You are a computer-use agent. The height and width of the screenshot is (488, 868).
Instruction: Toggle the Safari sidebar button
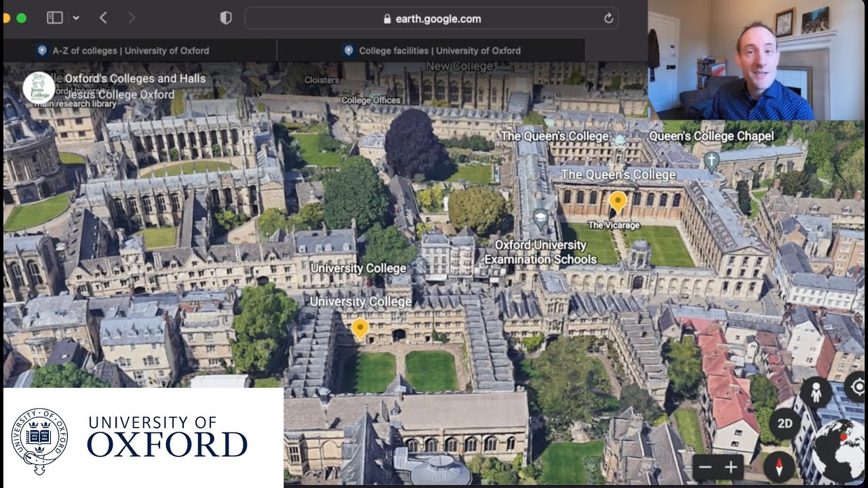coord(55,18)
